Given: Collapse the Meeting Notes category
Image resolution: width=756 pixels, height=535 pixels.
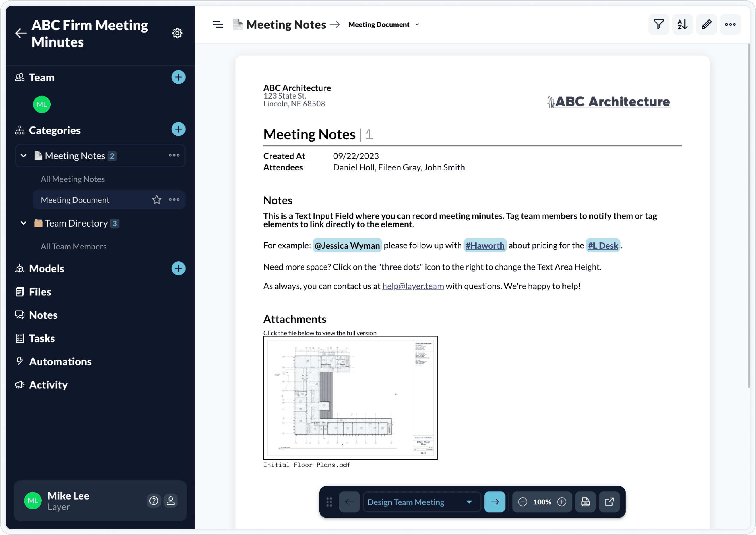Looking at the screenshot, I should pos(24,155).
